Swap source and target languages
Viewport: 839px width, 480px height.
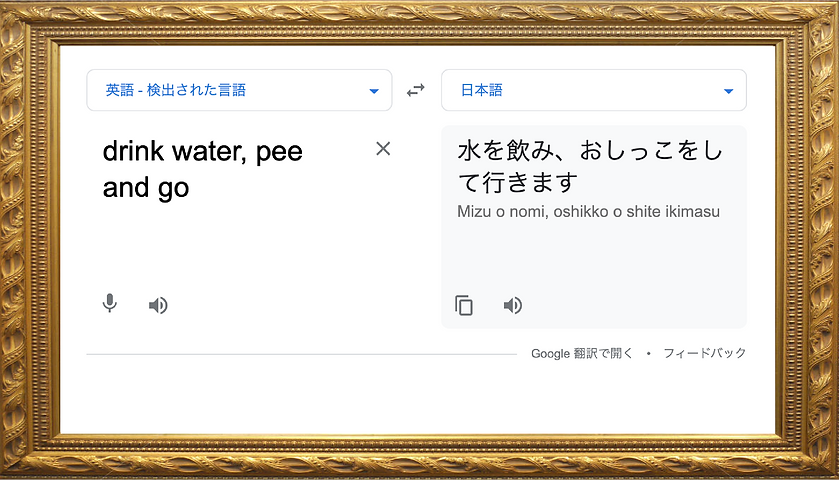click(416, 90)
